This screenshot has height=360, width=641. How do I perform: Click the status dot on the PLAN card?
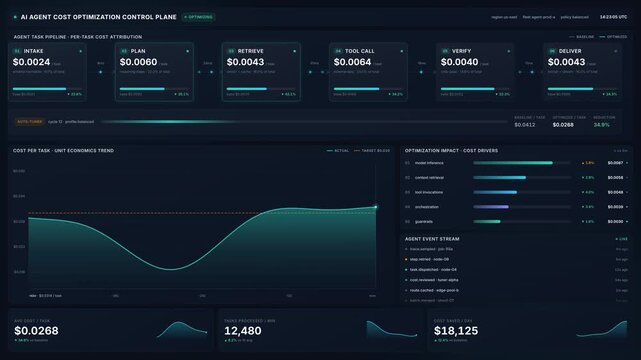click(188, 51)
